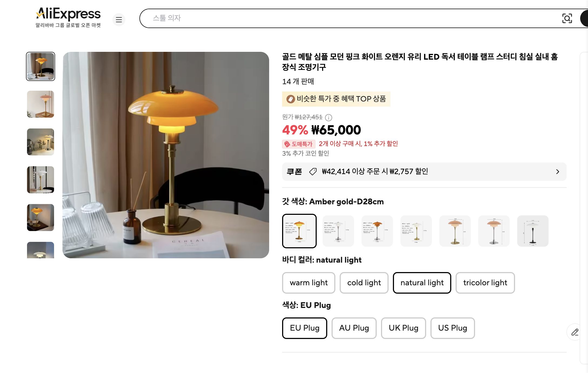Click the original price info icon
The width and height of the screenshot is (588, 373).
pyautogui.click(x=329, y=118)
